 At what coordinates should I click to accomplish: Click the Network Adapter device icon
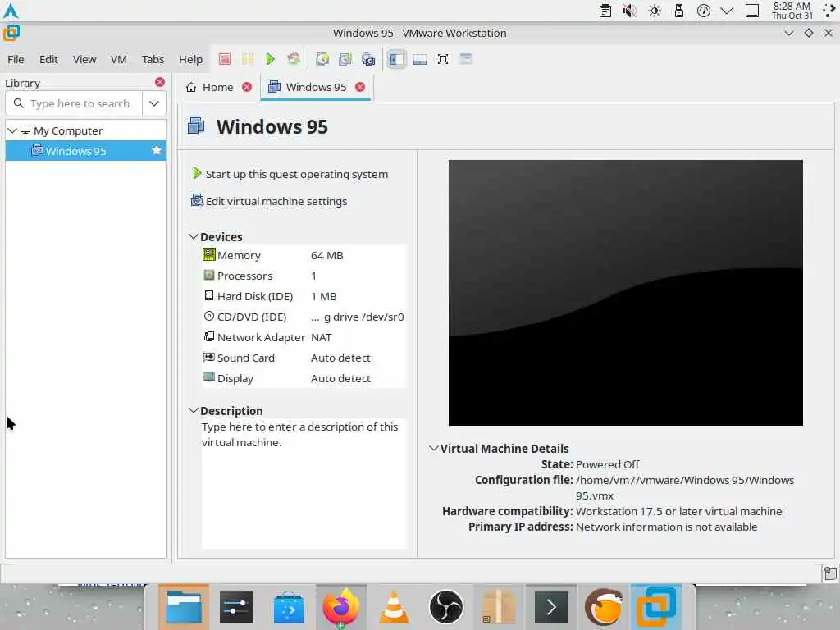(x=209, y=336)
